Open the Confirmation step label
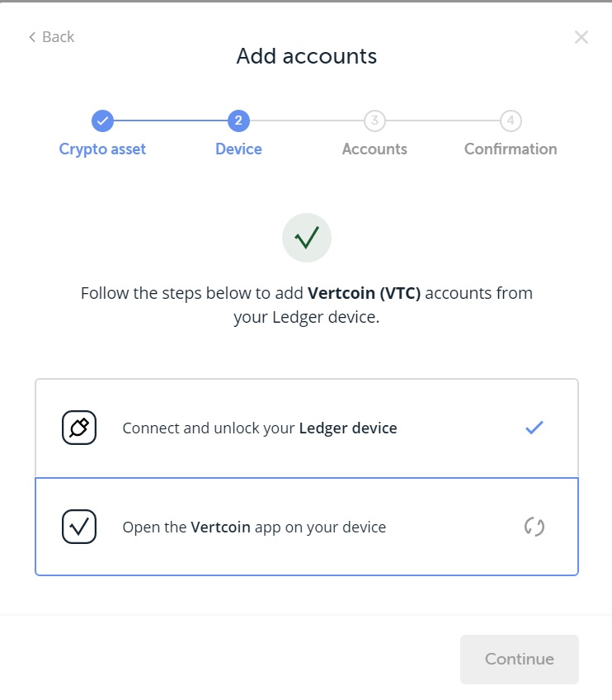This screenshot has height=700, width=612. pyautogui.click(x=510, y=149)
